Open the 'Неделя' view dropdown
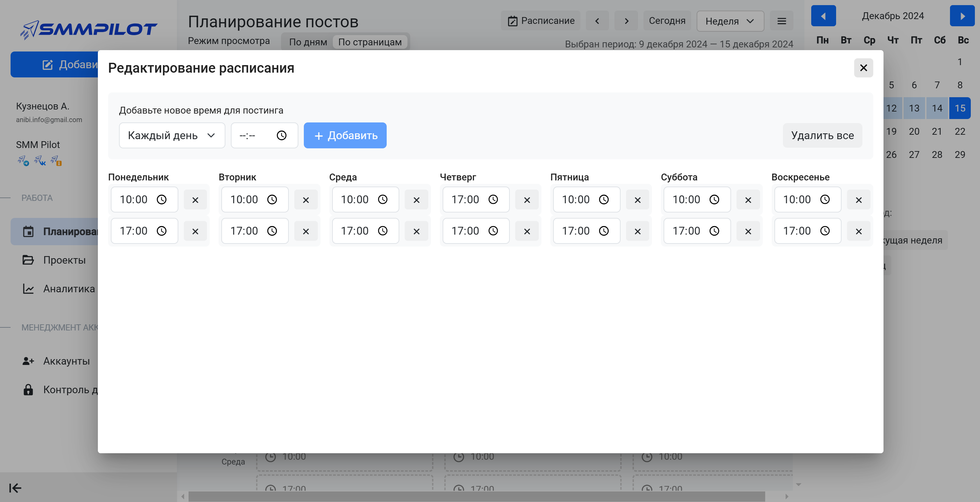This screenshot has width=980, height=502. tap(730, 21)
